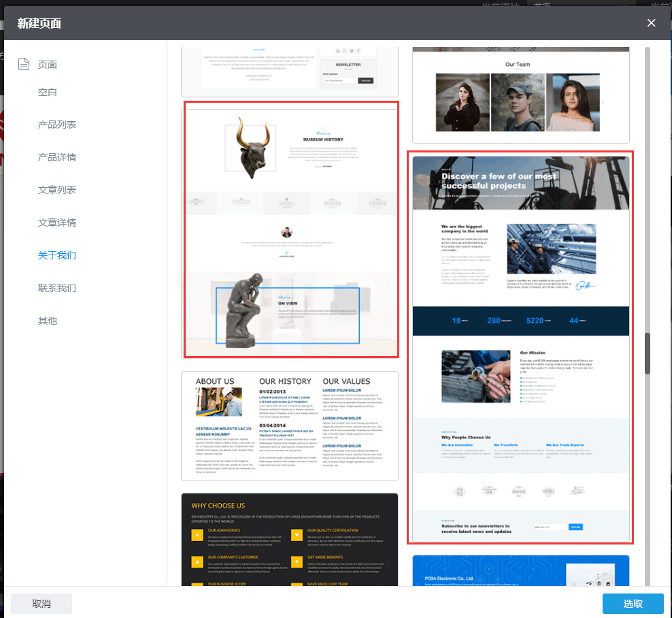
Task: Choose the blue PCBA Electronic template
Action: tap(520, 570)
